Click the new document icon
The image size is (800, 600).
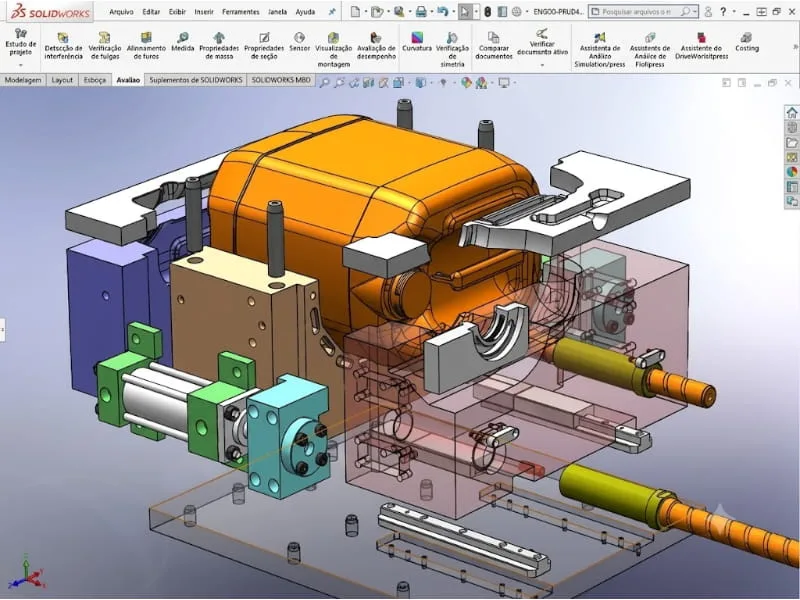pyautogui.click(x=356, y=11)
